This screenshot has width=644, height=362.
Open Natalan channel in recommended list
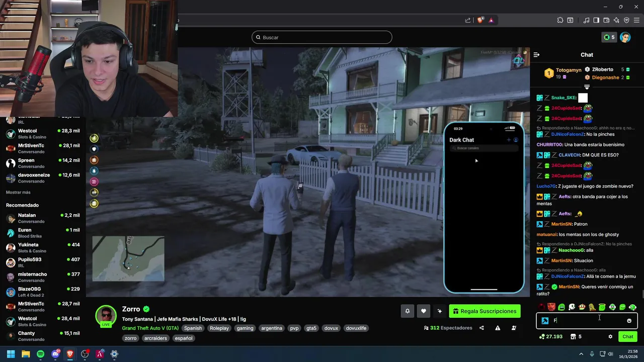click(x=43, y=218)
